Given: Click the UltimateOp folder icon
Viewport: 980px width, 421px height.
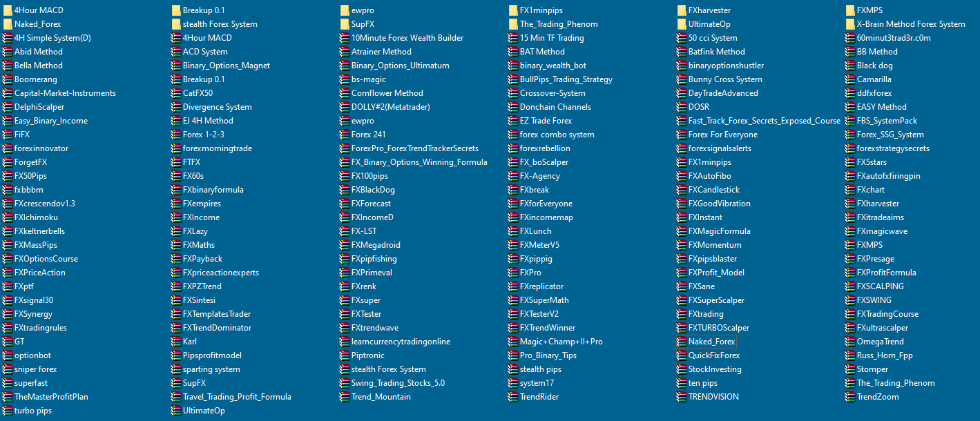Looking at the screenshot, I should tap(682, 24).
